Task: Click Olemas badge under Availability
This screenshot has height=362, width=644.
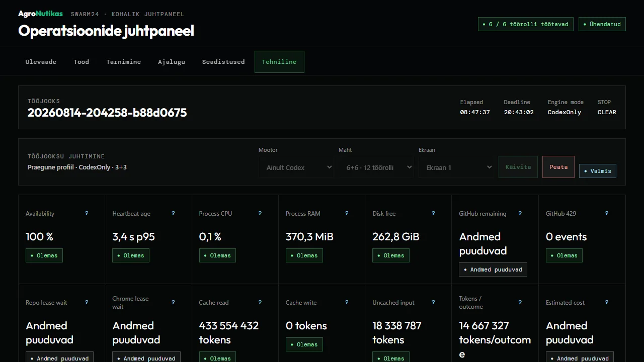Action: tap(44, 255)
